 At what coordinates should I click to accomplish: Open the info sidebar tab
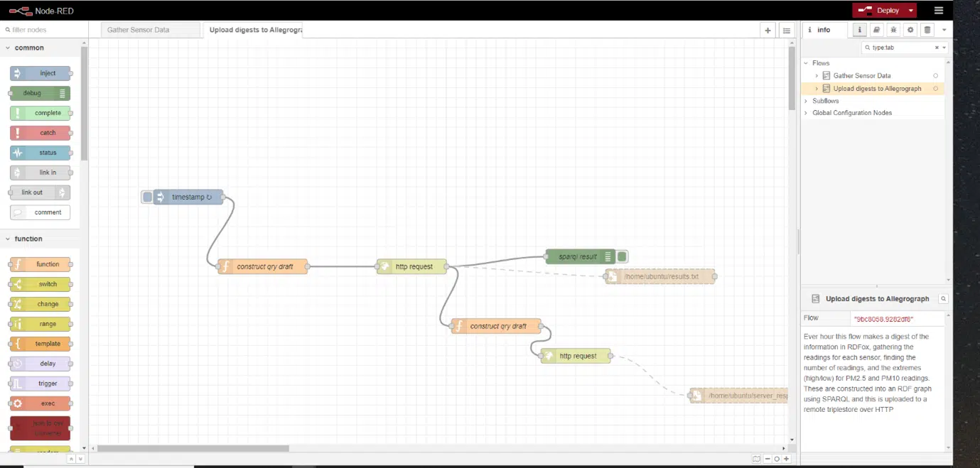click(x=824, y=30)
